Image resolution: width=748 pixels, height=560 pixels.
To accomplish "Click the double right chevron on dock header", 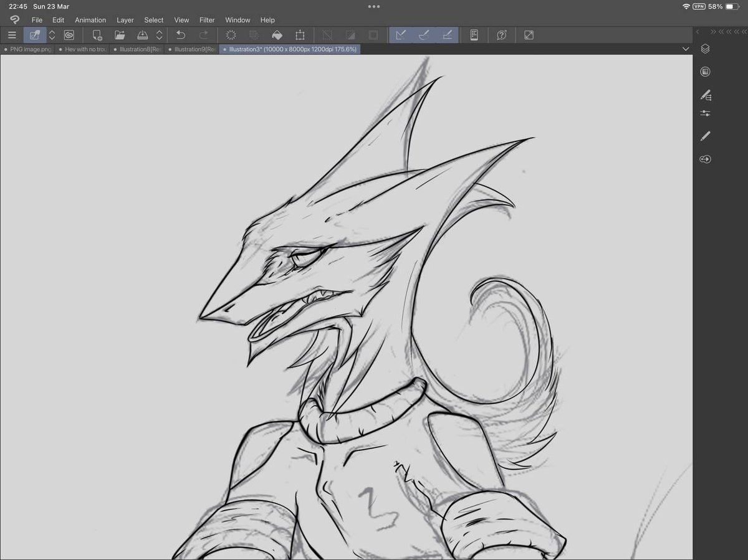I will click(x=714, y=31).
